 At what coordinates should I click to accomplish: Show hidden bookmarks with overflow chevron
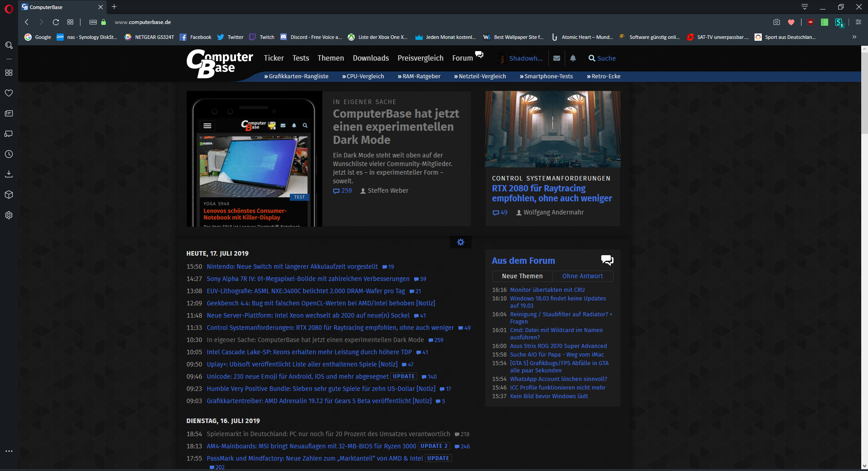(854, 37)
